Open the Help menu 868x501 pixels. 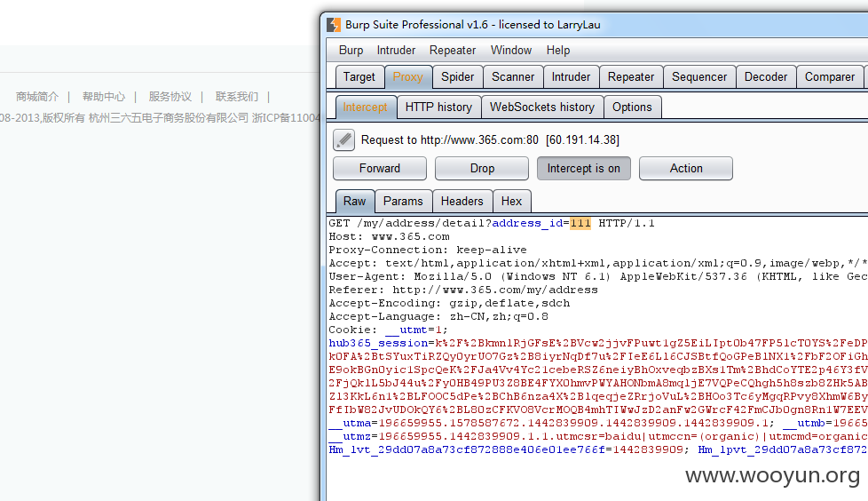tap(558, 51)
